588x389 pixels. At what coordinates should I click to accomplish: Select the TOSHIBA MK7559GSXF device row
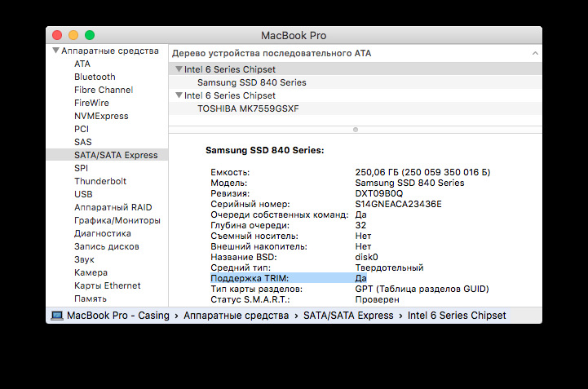coord(355,108)
